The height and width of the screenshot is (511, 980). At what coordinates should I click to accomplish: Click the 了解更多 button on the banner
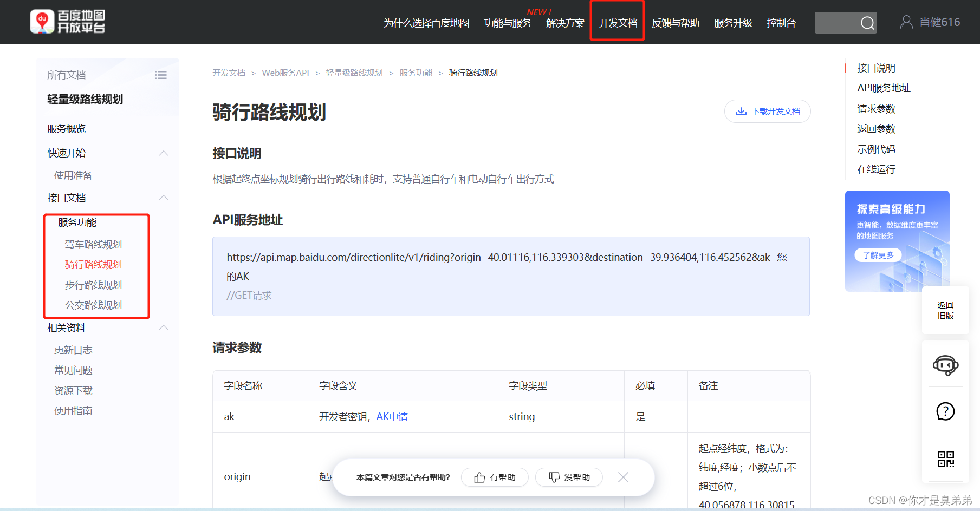tap(878, 255)
